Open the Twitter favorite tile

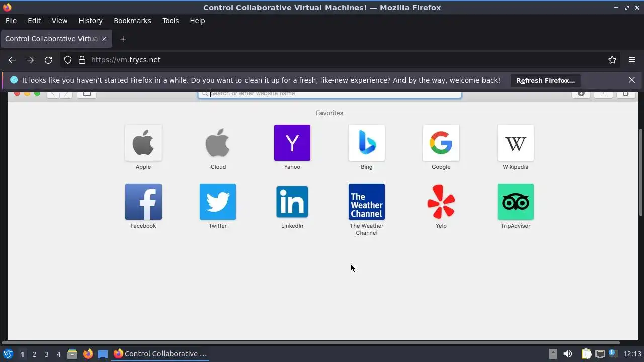[218, 202]
